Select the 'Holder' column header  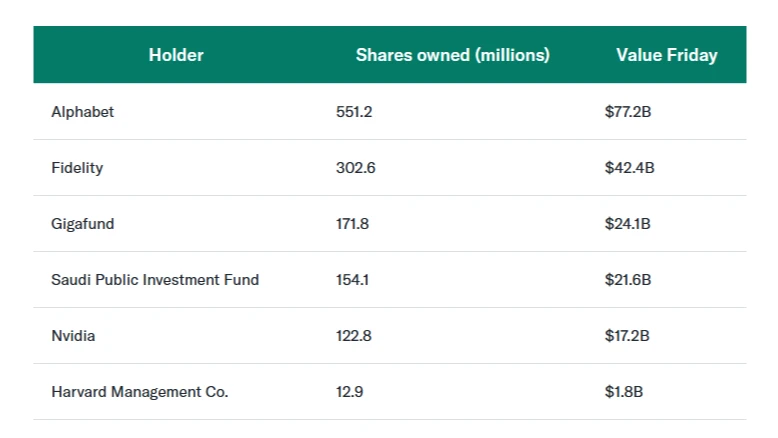tap(176, 55)
